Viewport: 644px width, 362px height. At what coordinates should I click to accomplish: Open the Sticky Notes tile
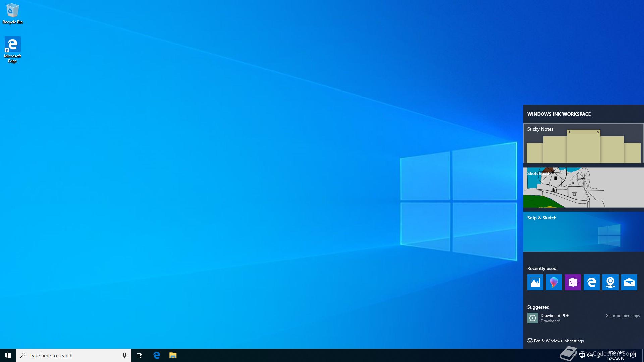pos(583,143)
